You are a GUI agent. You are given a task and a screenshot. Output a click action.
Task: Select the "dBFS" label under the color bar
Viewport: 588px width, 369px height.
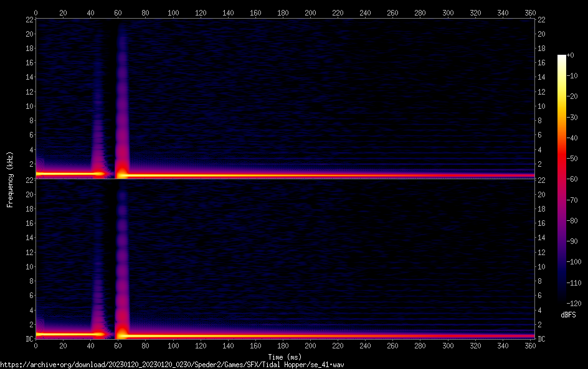[567, 315]
